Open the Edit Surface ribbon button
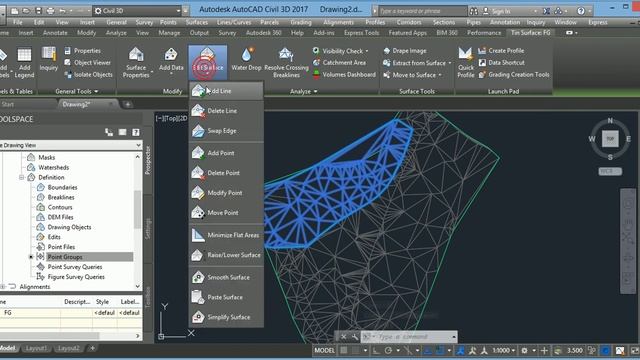The height and width of the screenshot is (360, 640). pos(207,62)
